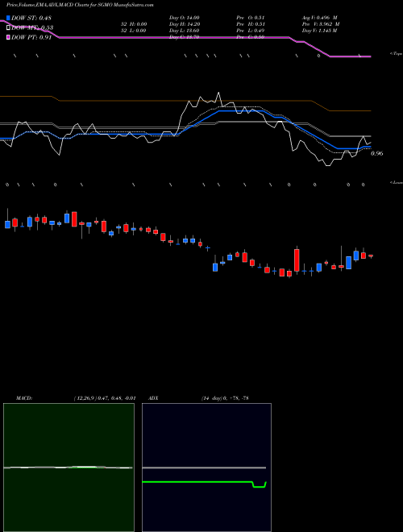Click the 'Pre L: 0.49' value

(251, 31)
